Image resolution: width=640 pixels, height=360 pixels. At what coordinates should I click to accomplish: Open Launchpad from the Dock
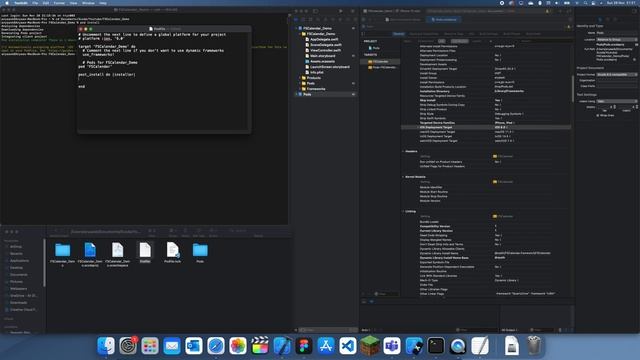[x=150, y=346]
